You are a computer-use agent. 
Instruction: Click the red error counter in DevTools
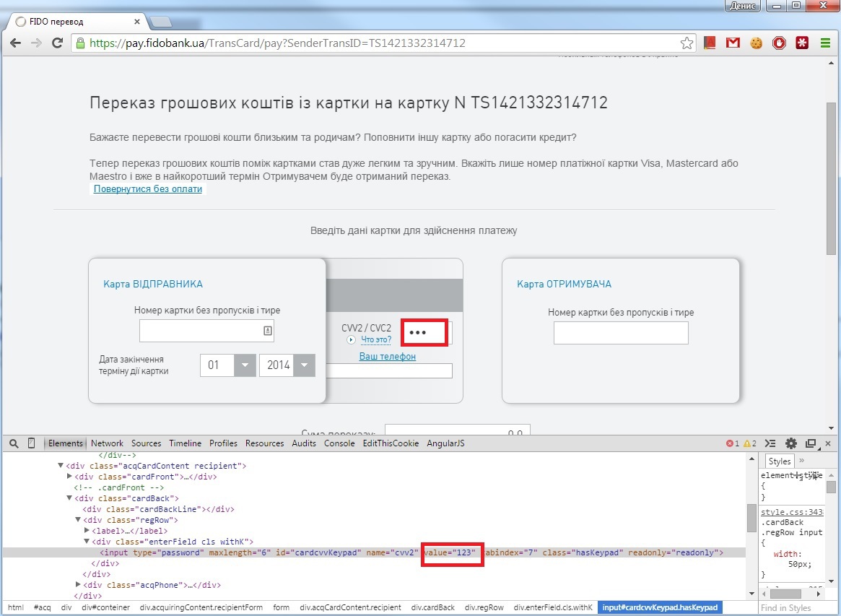[728, 443]
